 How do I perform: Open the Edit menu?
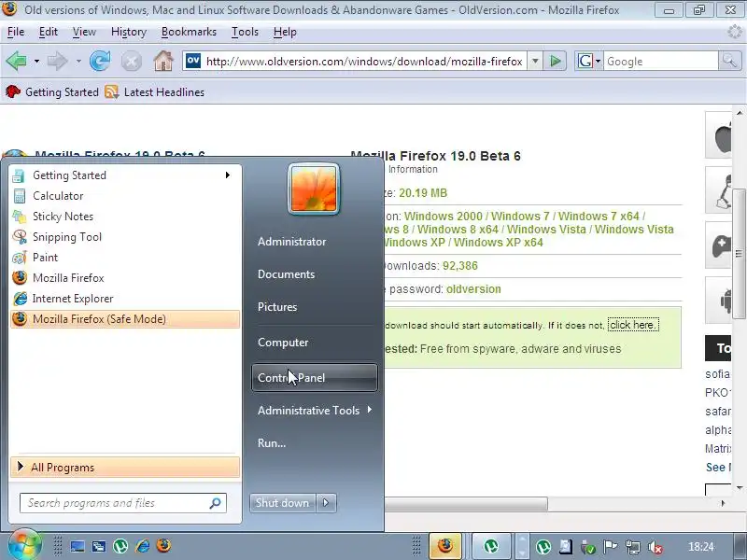pyautogui.click(x=49, y=32)
